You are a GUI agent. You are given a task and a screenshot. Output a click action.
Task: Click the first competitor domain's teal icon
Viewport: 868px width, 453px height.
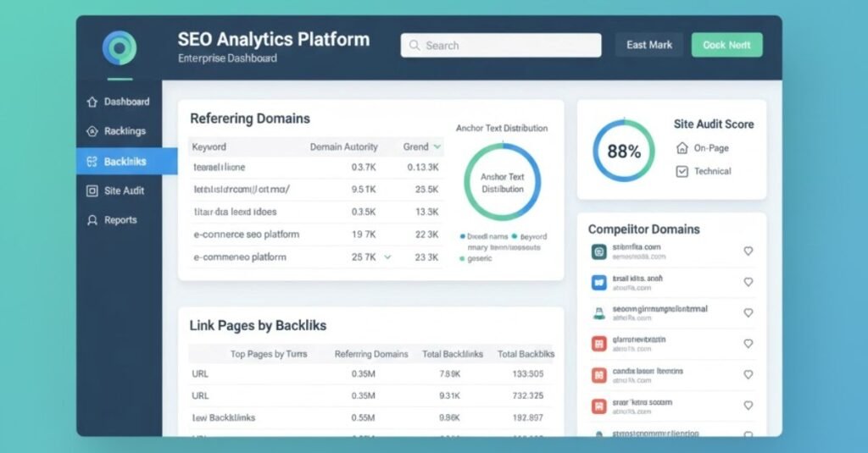[x=598, y=251]
